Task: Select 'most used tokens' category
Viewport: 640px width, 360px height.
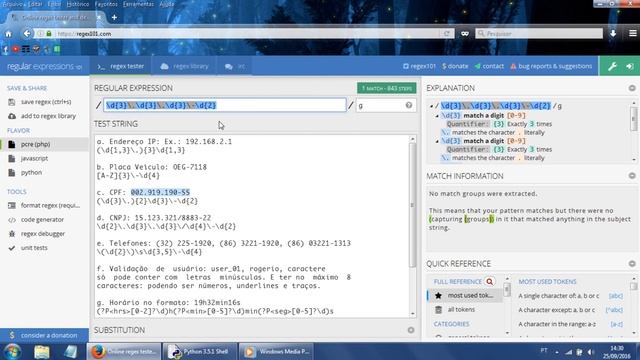Action: pyautogui.click(x=465, y=295)
